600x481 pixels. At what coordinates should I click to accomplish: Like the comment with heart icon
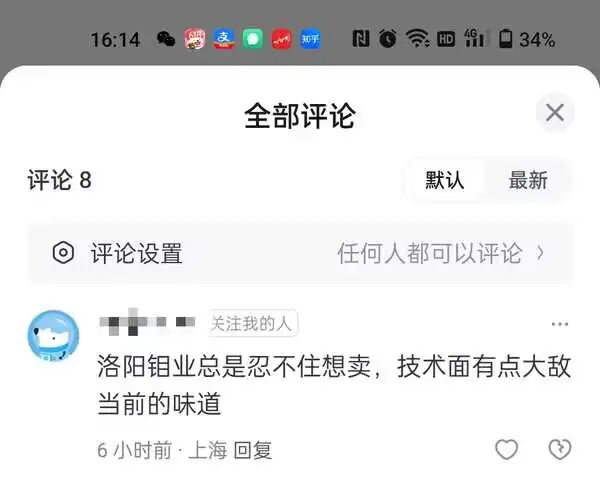(x=507, y=449)
